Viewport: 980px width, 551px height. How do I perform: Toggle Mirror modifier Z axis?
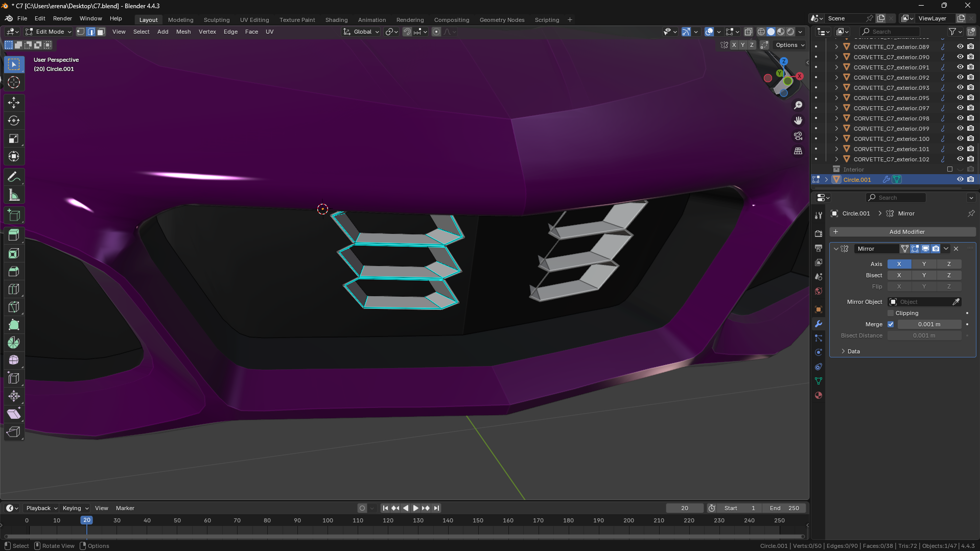(949, 264)
